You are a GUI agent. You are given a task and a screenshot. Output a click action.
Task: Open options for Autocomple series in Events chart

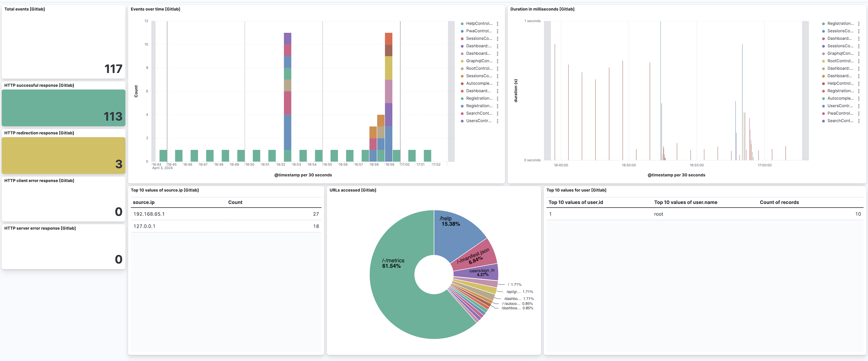tap(497, 83)
